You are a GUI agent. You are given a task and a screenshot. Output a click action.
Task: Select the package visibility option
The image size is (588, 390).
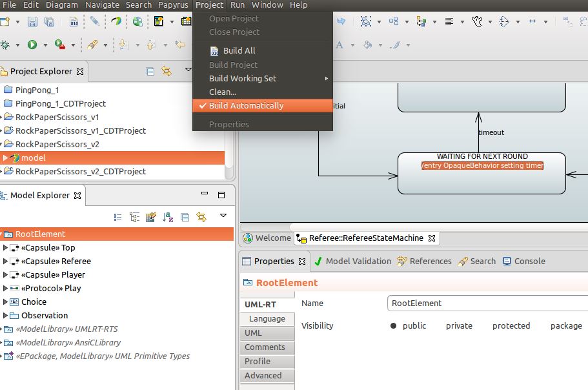pos(566,326)
